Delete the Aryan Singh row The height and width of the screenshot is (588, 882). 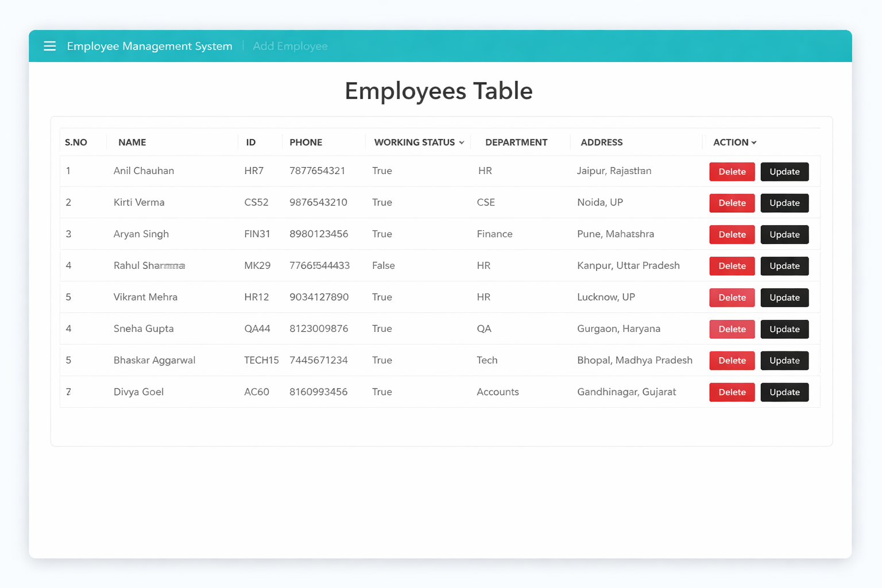(732, 234)
